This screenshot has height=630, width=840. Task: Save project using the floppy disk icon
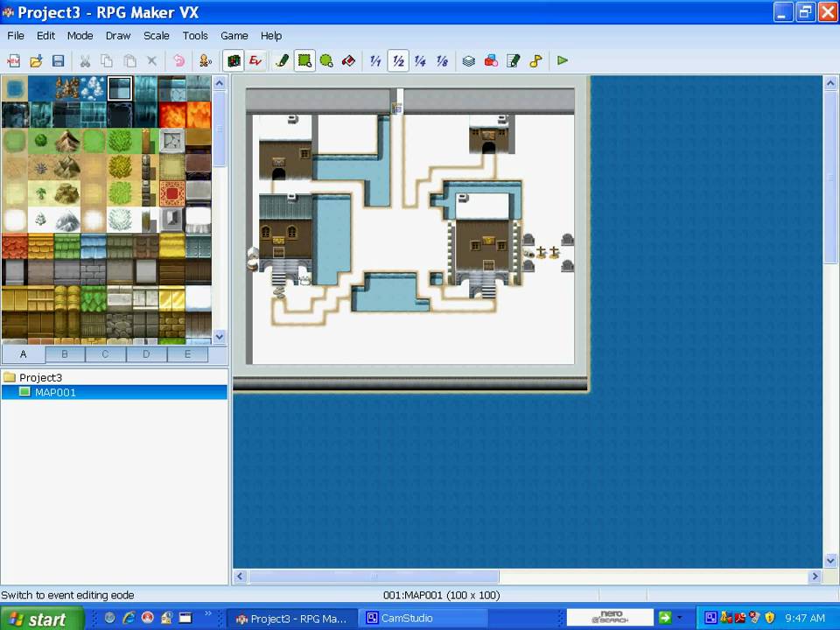coord(58,60)
